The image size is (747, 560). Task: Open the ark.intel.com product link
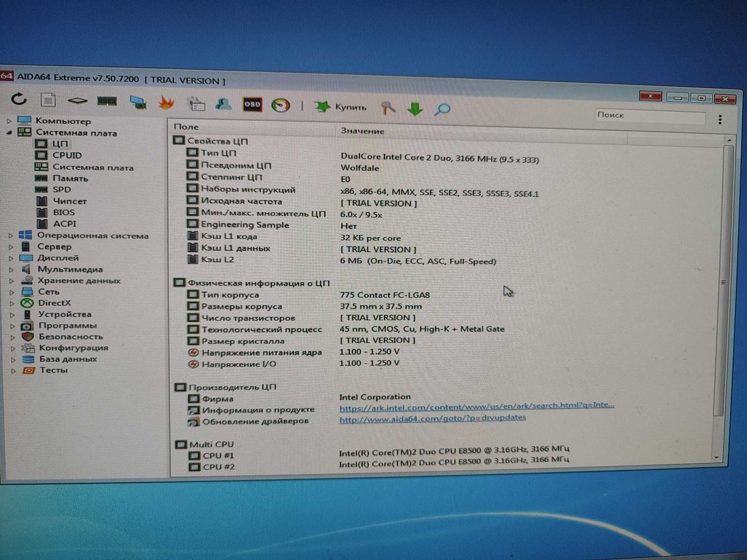pos(477,407)
